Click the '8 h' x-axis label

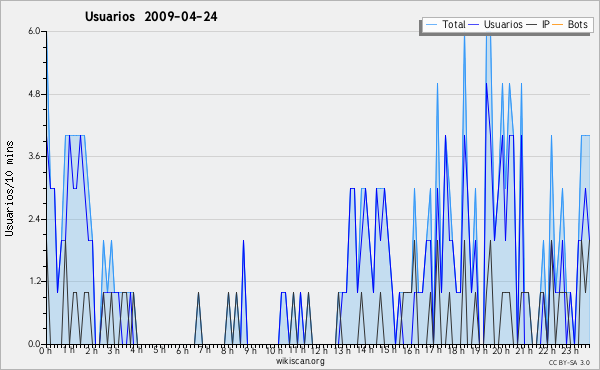point(227,350)
